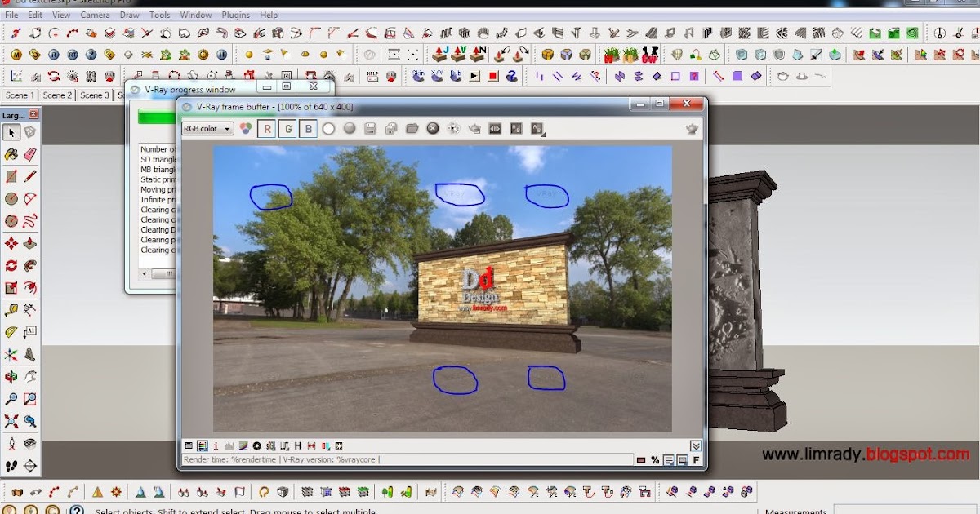980x514 pixels.
Task: Toggle monochromatic mode gray sphere
Action: [x=350, y=129]
